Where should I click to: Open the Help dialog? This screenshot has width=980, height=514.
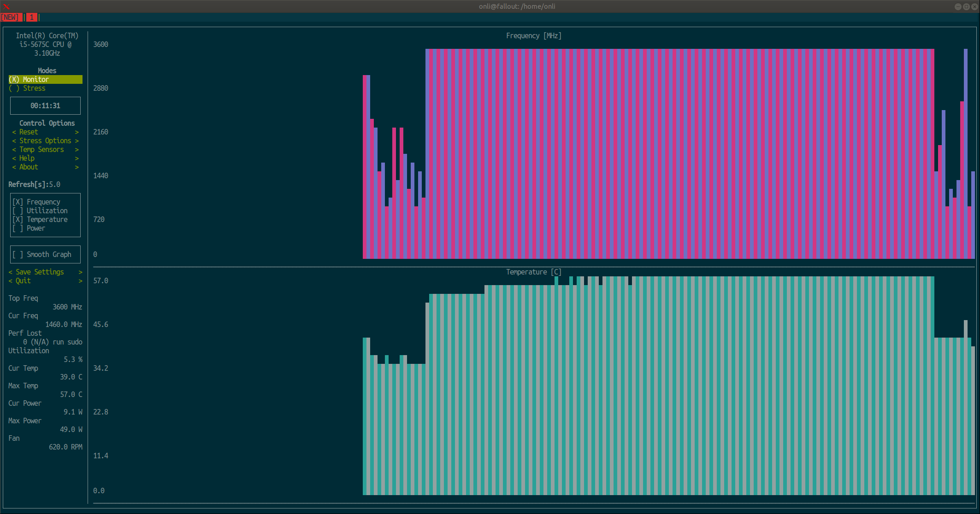point(45,158)
